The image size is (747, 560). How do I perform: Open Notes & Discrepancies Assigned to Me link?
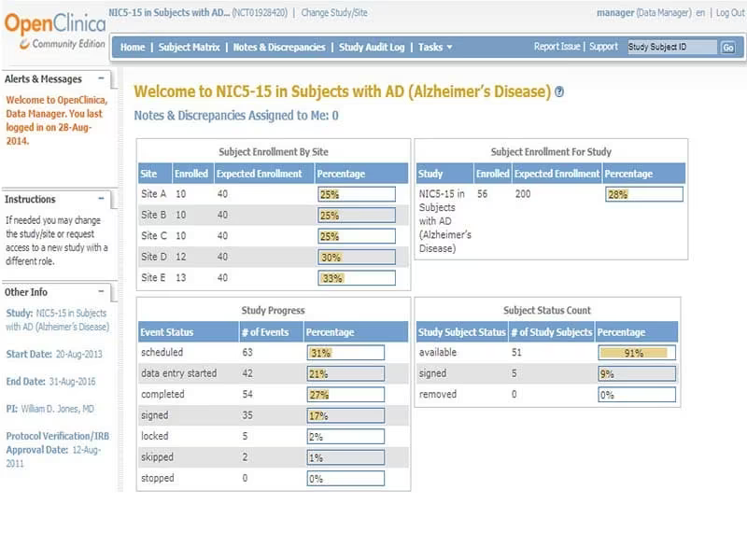tap(236, 115)
